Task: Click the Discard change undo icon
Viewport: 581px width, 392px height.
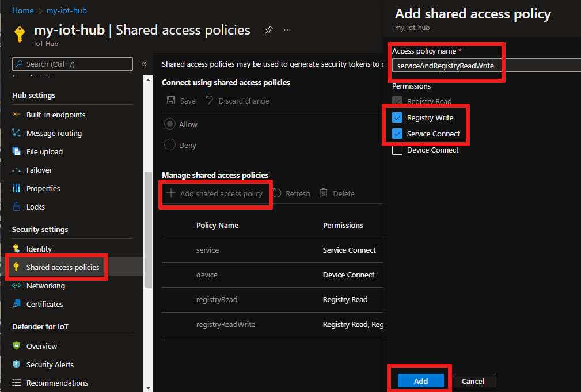Action: (x=210, y=101)
